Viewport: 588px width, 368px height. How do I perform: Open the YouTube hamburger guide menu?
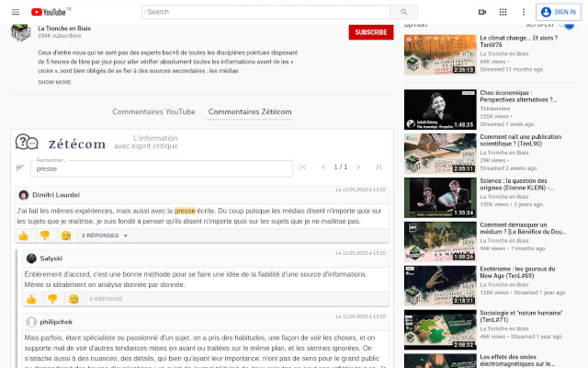16,12
